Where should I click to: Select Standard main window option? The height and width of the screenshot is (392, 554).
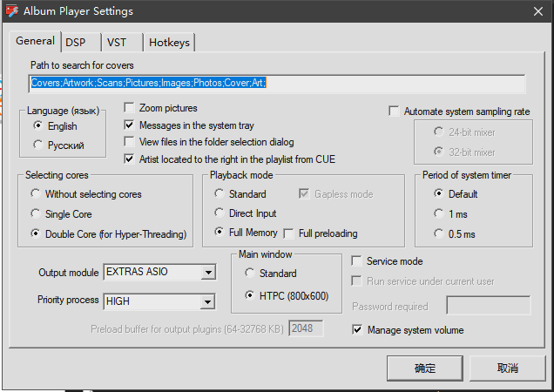250,274
